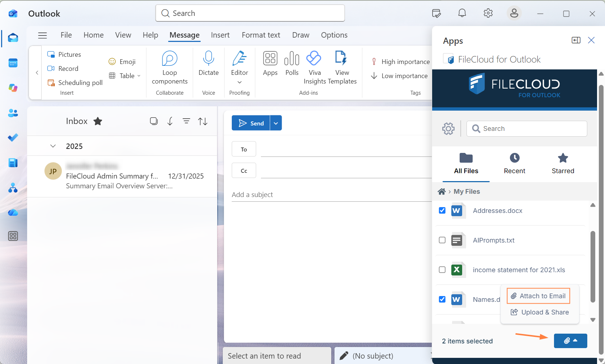Open My Day from title bar
Screen dimensions: 605x364
click(x=436, y=14)
